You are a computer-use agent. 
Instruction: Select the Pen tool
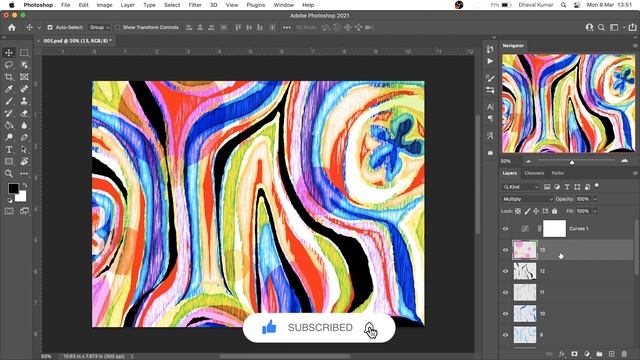pyautogui.click(x=24, y=137)
